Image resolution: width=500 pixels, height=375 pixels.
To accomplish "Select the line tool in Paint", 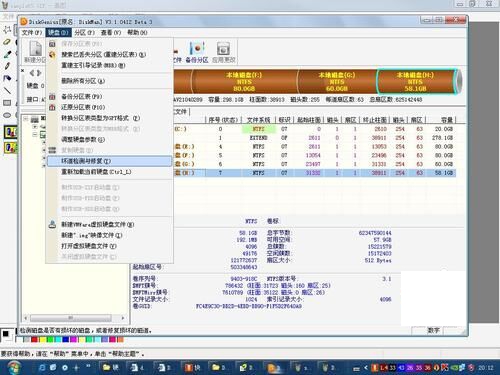I will [x=7, y=90].
